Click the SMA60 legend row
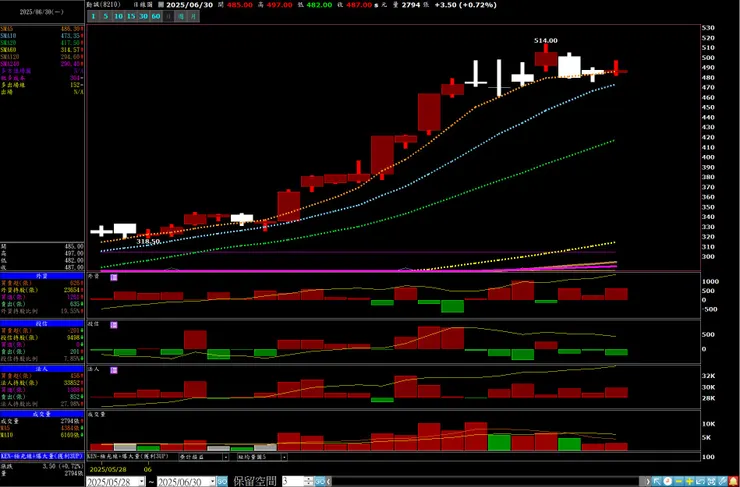The width and height of the screenshot is (740, 487). [42, 50]
